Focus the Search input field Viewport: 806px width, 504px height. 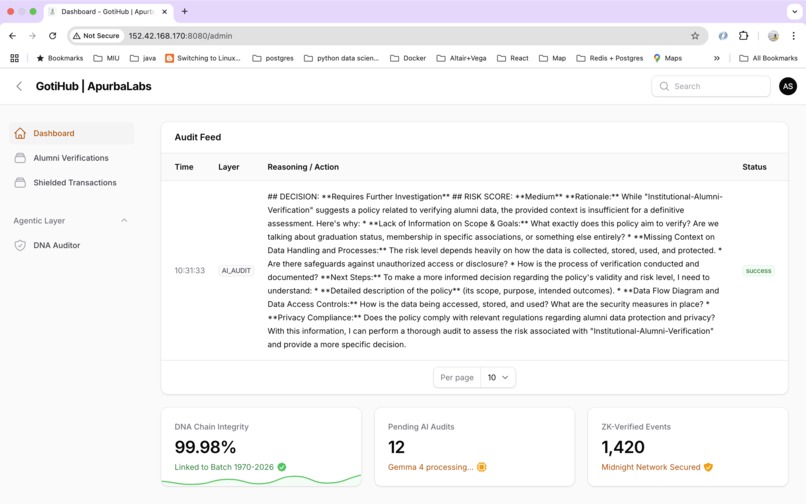tap(711, 86)
